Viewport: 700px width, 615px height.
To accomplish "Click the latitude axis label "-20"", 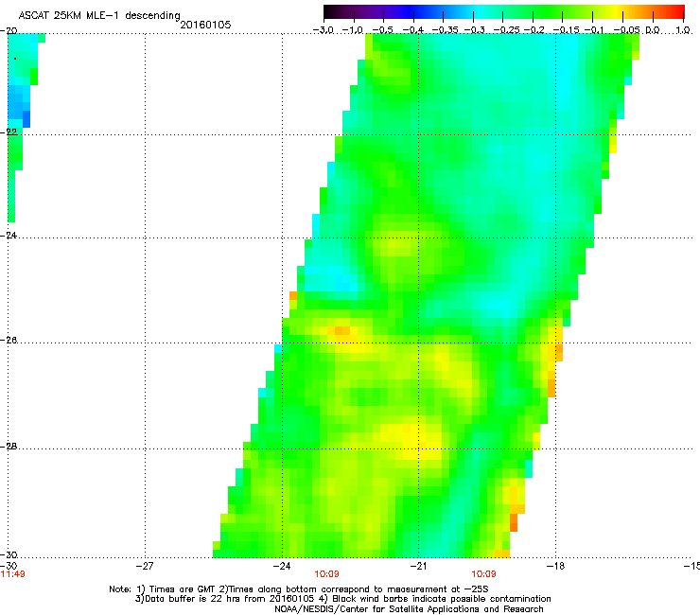I will [9, 31].
